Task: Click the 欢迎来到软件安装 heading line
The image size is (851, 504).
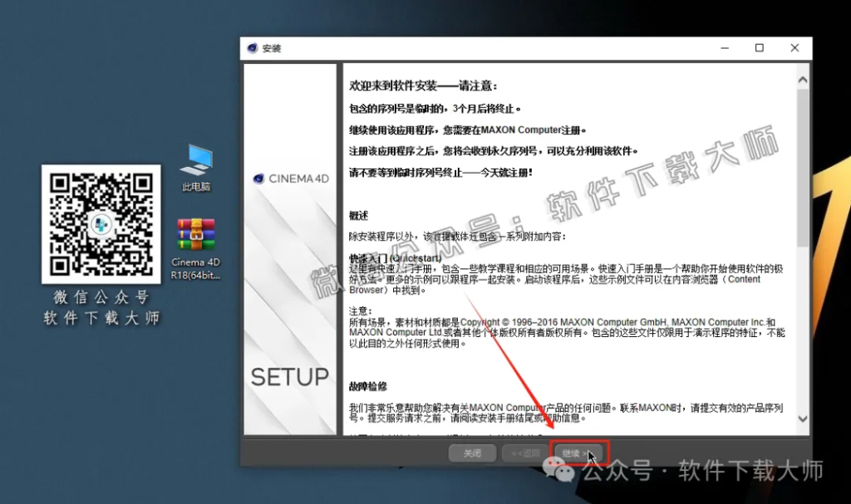Action: click(x=423, y=86)
